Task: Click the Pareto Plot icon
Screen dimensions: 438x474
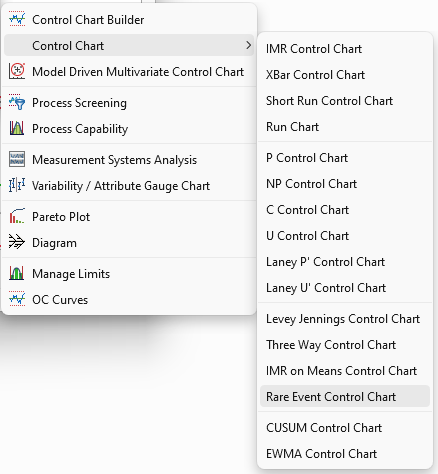Action: point(17,216)
